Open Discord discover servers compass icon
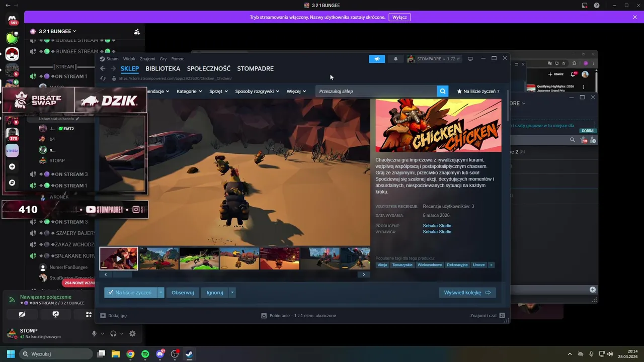 point(12,183)
